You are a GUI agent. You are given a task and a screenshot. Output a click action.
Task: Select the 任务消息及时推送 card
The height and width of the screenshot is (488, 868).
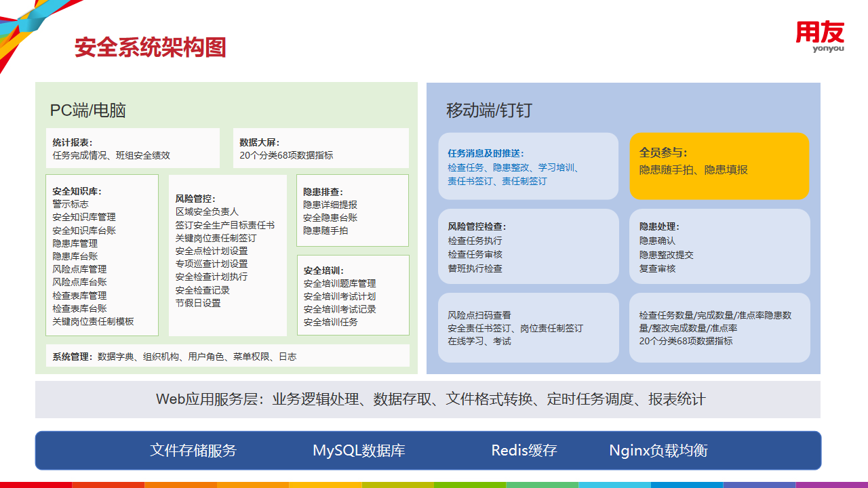(x=528, y=167)
